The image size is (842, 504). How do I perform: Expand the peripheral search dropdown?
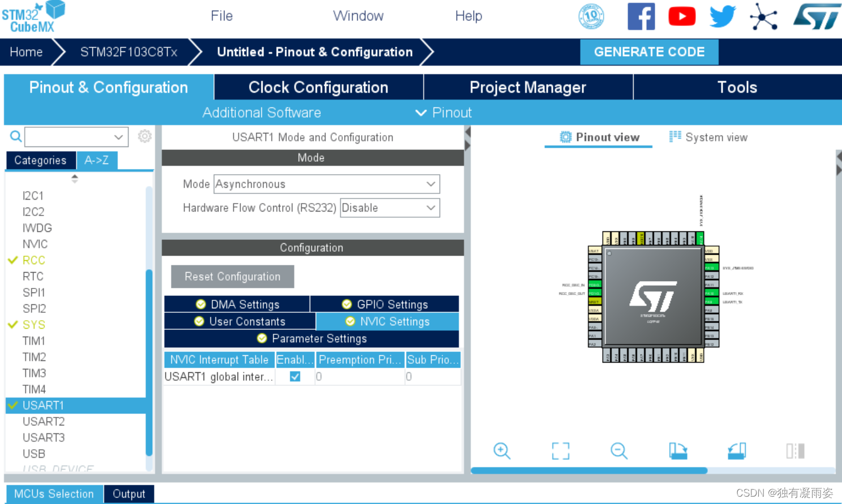pos(118,137)
